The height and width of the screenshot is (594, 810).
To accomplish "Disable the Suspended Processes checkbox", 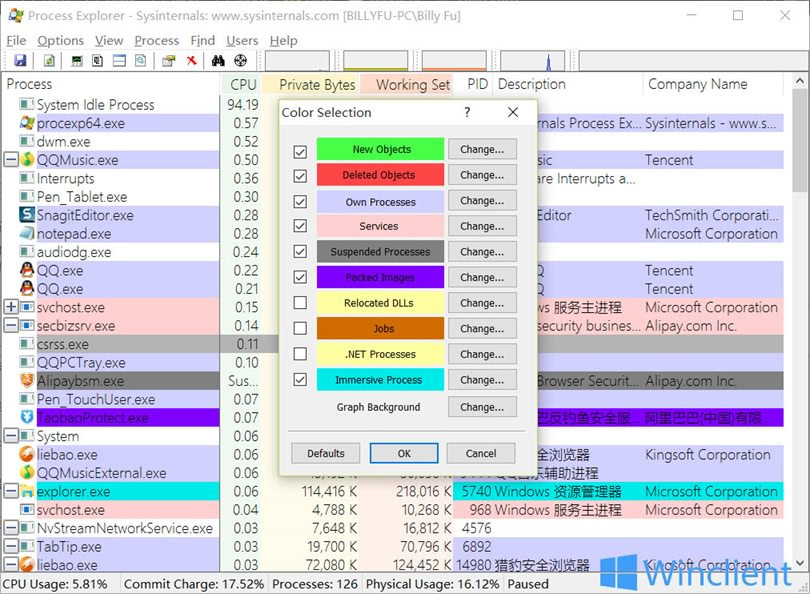I will pos(300,252).
